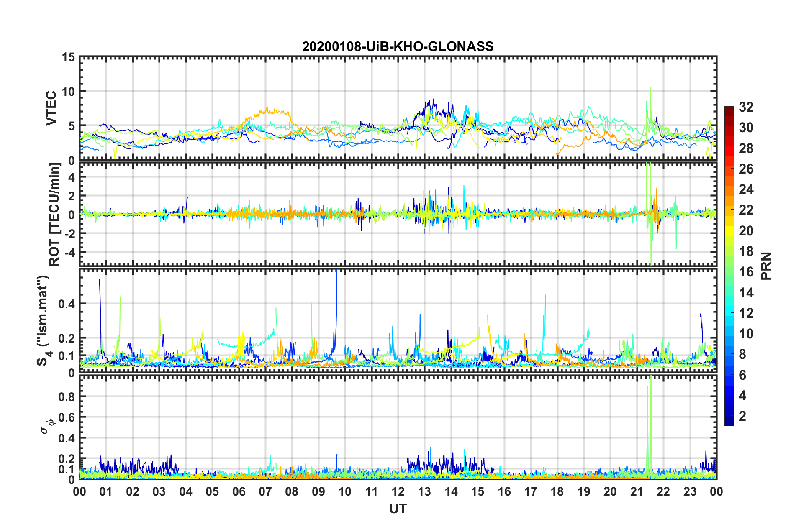796x532 pixels.
Task: Click x-axis hour tick label 09
Action: (318, 491)
